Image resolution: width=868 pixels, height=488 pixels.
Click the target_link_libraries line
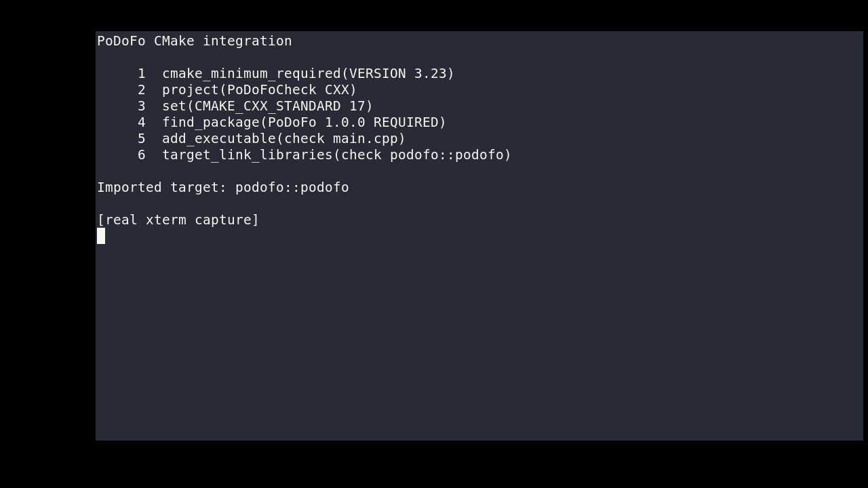(337, 155)
